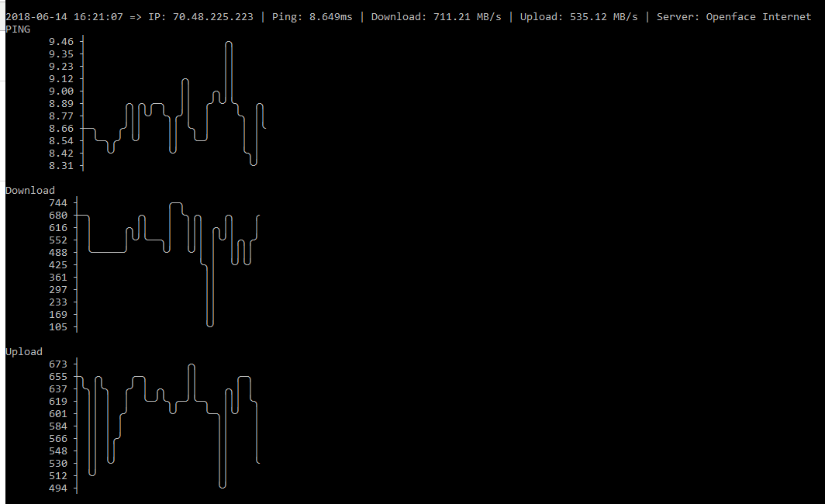Click the 680 download axis label
The width and height of the screenshot is (825, 504).
click(58, 216)
